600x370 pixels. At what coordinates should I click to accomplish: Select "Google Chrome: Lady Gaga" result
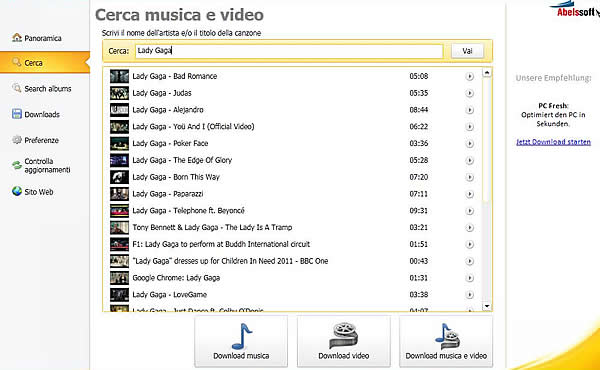point(176,278)
